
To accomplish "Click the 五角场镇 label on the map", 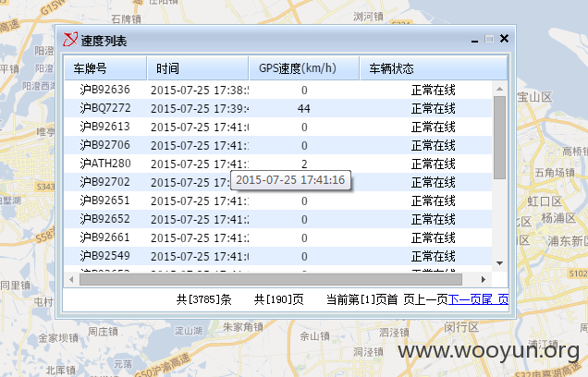I will click(x=555, y=173).
